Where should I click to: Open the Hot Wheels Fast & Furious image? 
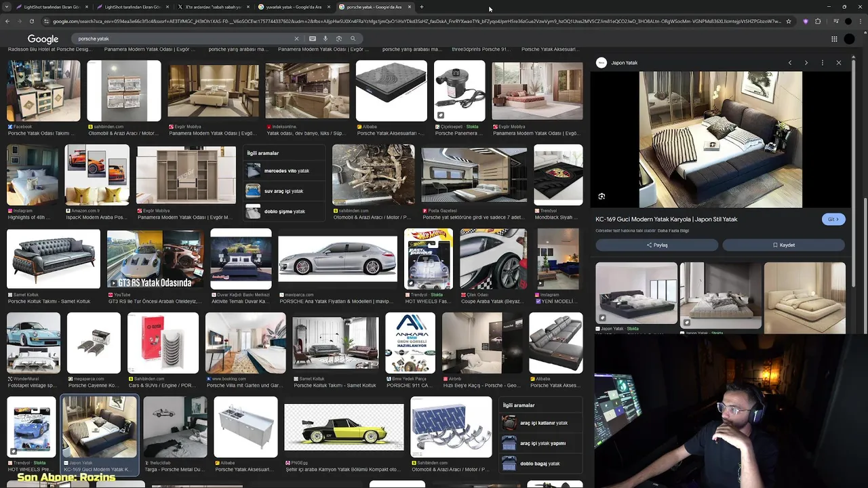(x=429, y=259)
